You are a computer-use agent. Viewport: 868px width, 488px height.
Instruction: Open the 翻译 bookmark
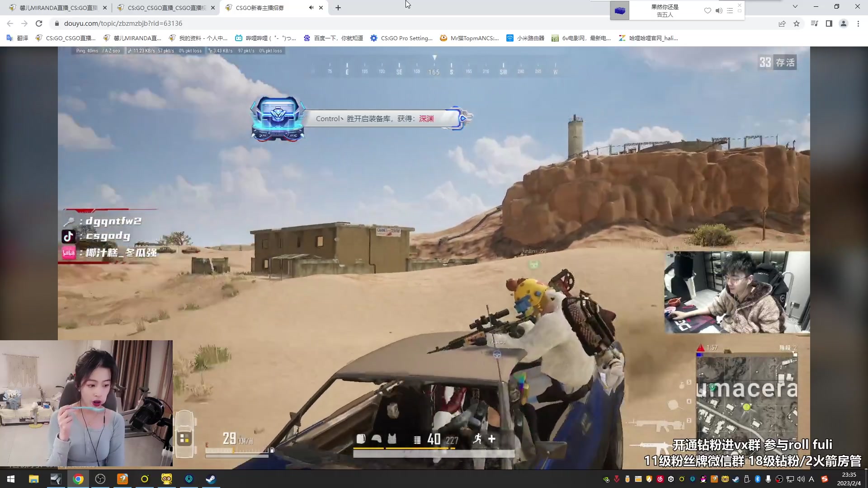pyautogui.click(x=17, y=38)
